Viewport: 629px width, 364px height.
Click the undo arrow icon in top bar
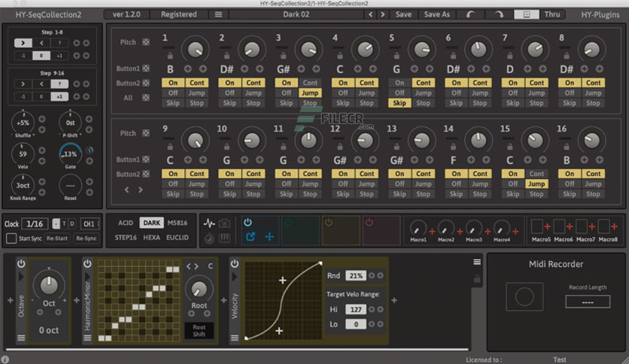[470, 14]
